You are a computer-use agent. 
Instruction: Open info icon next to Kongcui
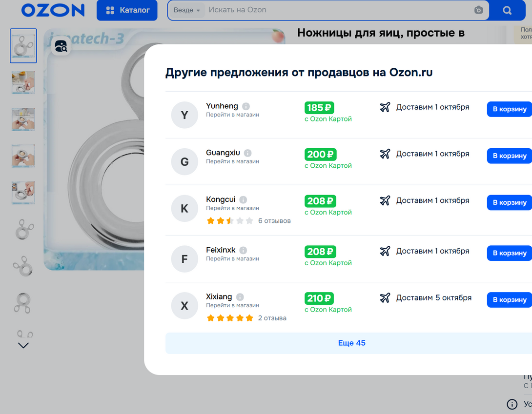point(243,200)
